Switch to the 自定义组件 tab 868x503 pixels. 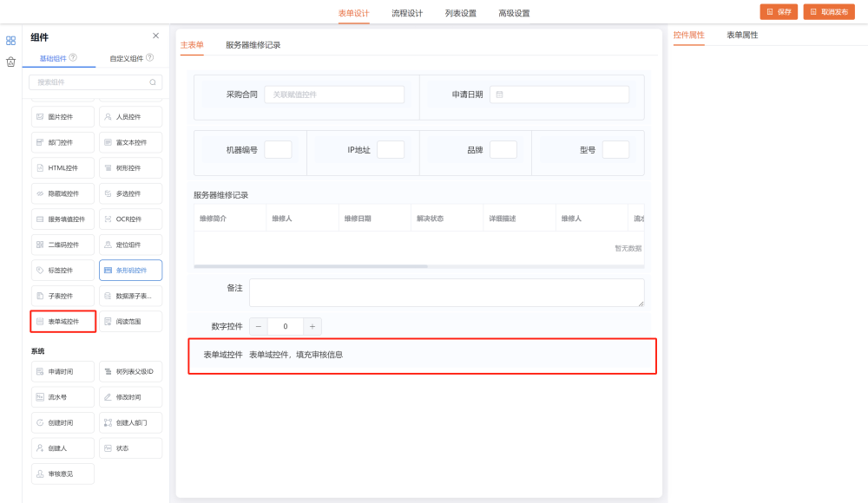(x=126, y=58)
